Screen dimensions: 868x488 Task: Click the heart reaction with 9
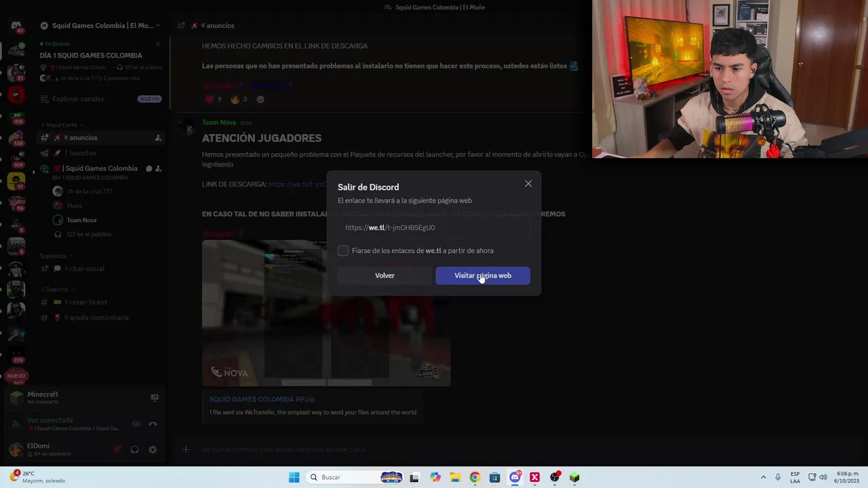(214, 99)
